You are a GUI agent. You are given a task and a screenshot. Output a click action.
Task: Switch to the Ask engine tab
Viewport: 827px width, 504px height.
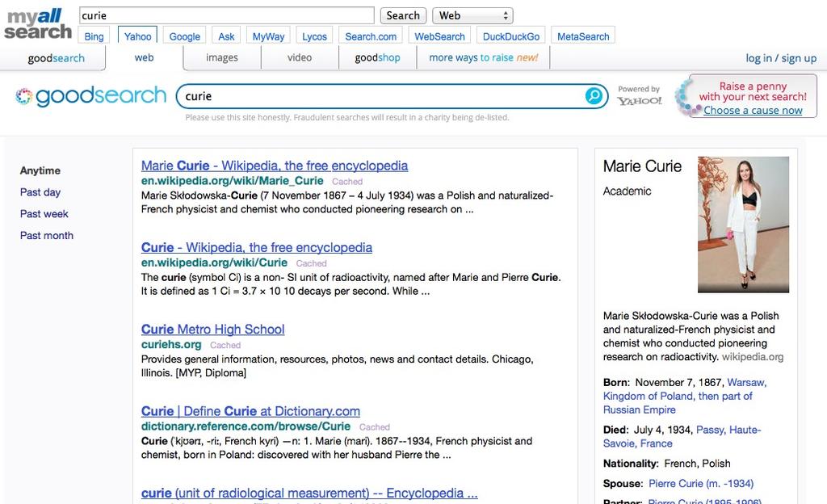point(226,36)
